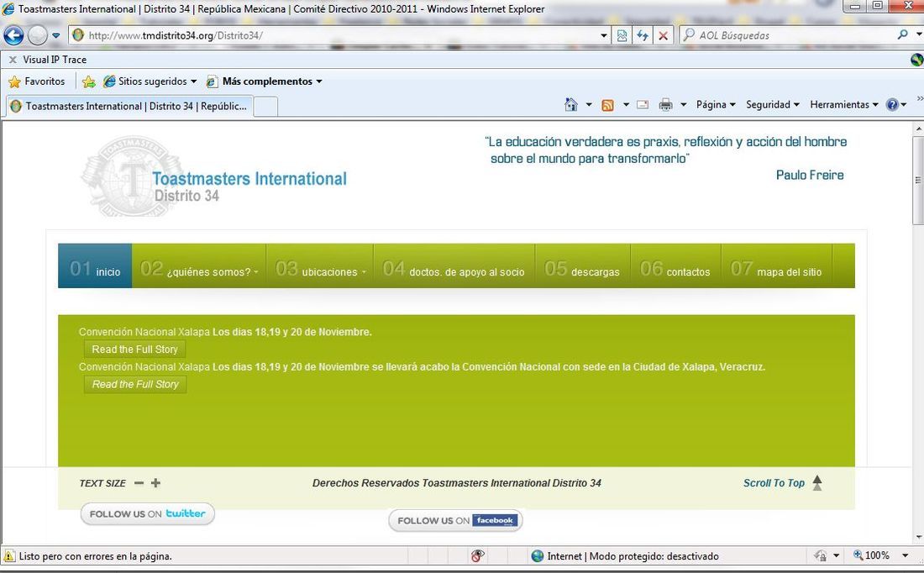This screenshot has height=573, width=924.
Task: Select 07 mapa del sitio item
Action: coord(776,265)
